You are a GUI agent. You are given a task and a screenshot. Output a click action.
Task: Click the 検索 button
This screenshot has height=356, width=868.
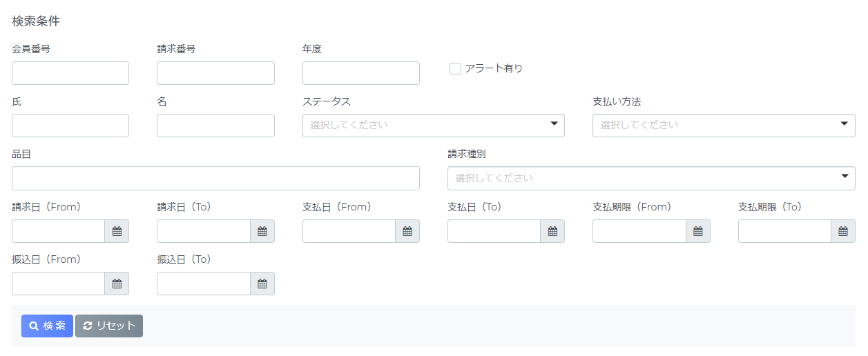point(47,326)
